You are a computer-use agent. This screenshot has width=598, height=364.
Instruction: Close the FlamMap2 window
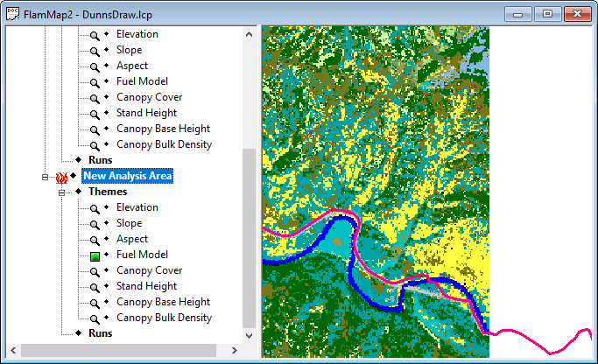pos(577,14)
